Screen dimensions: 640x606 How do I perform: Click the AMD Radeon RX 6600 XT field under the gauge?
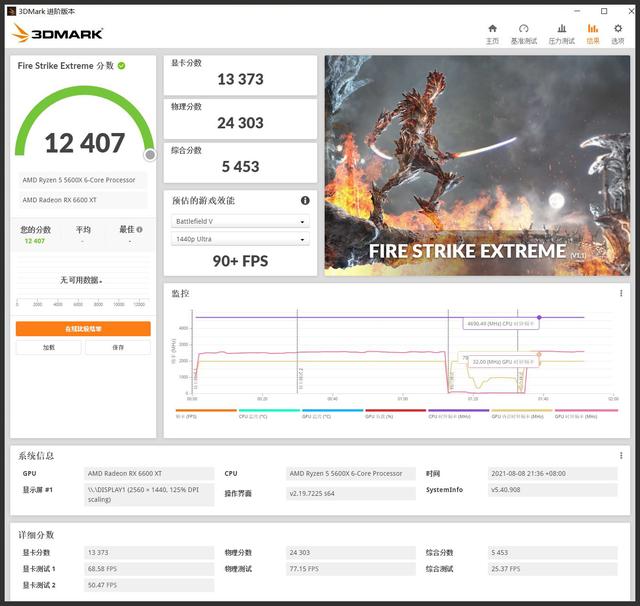[82, 200]
